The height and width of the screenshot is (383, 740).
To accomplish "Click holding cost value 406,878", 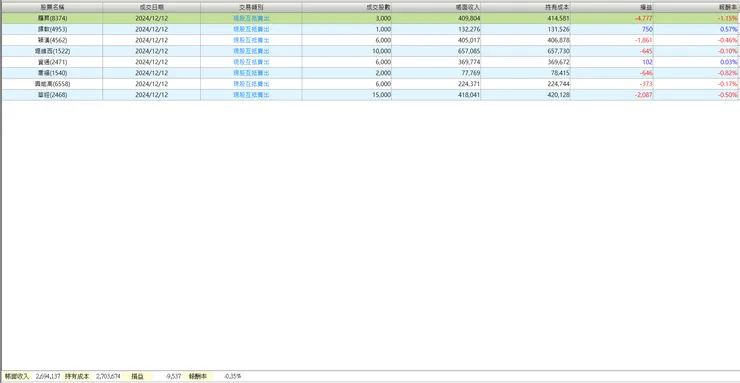I will point(559,40).
